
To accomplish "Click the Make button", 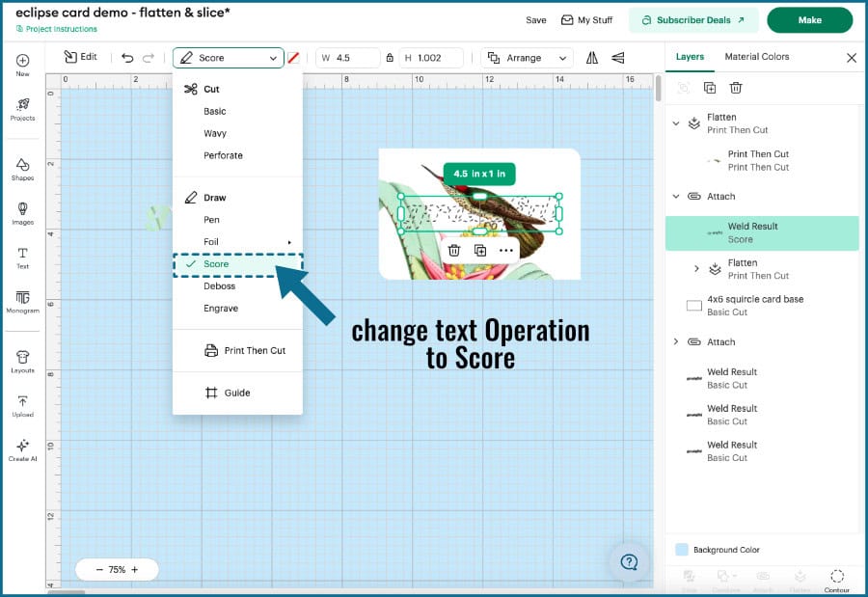I will click(x=809, y=20).
